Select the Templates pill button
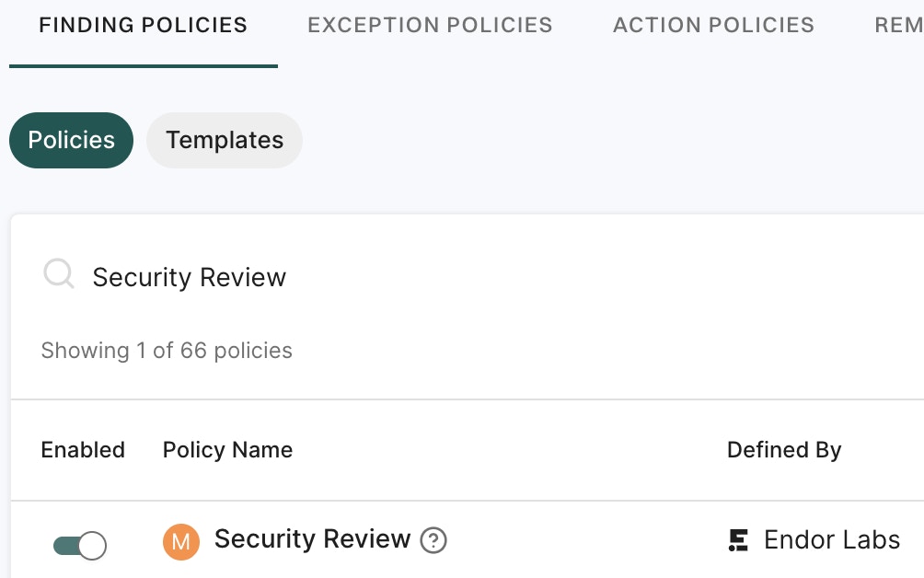 [224, 140]
